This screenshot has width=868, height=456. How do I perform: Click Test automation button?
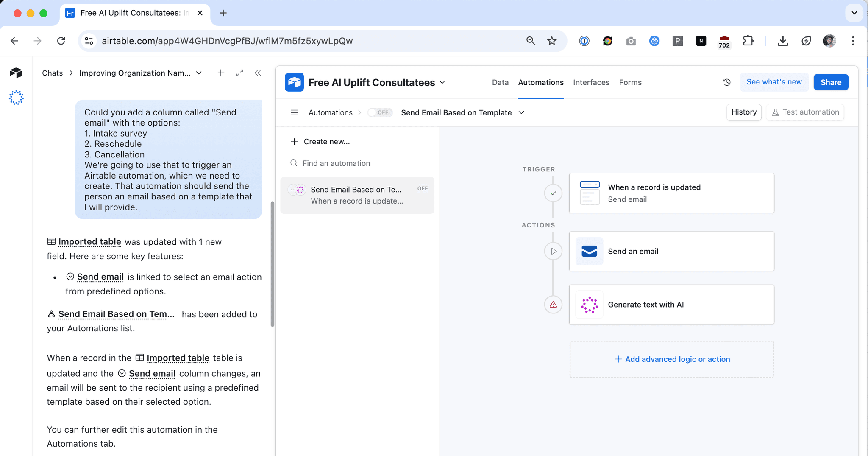pos(805,112)
